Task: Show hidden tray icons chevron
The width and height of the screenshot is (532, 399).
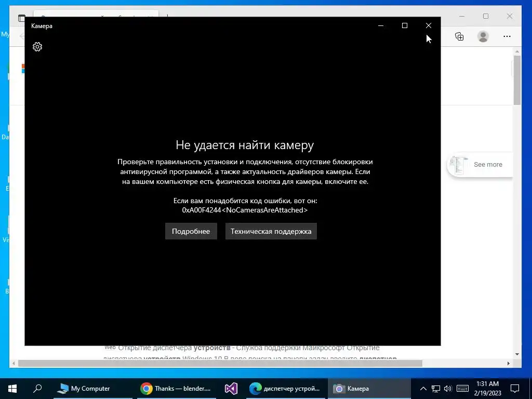Action: click(423, 389)
